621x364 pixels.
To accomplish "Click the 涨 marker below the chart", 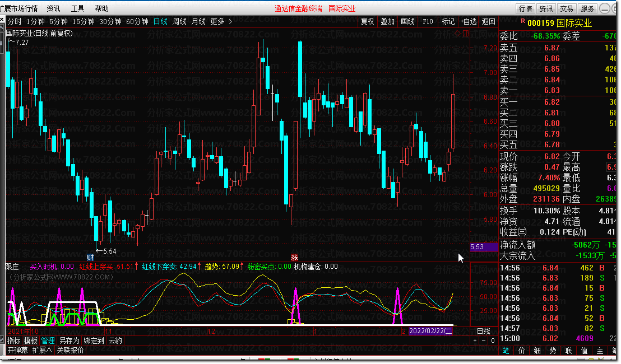I will click(x=294, y=257).
